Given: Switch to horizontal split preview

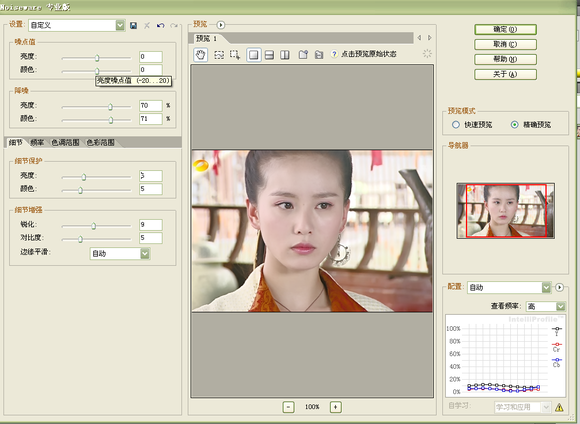Looking at the screenshot, I should point(270,55).
